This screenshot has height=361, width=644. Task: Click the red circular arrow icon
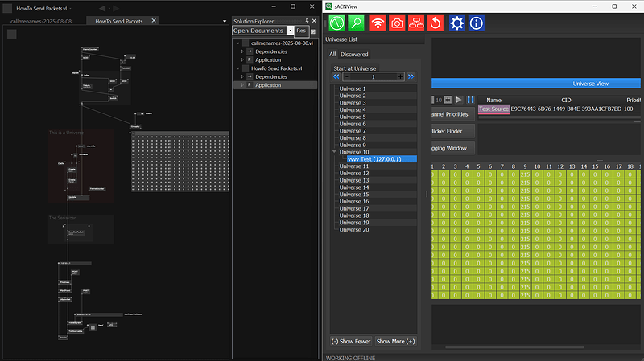click(436, 23)
